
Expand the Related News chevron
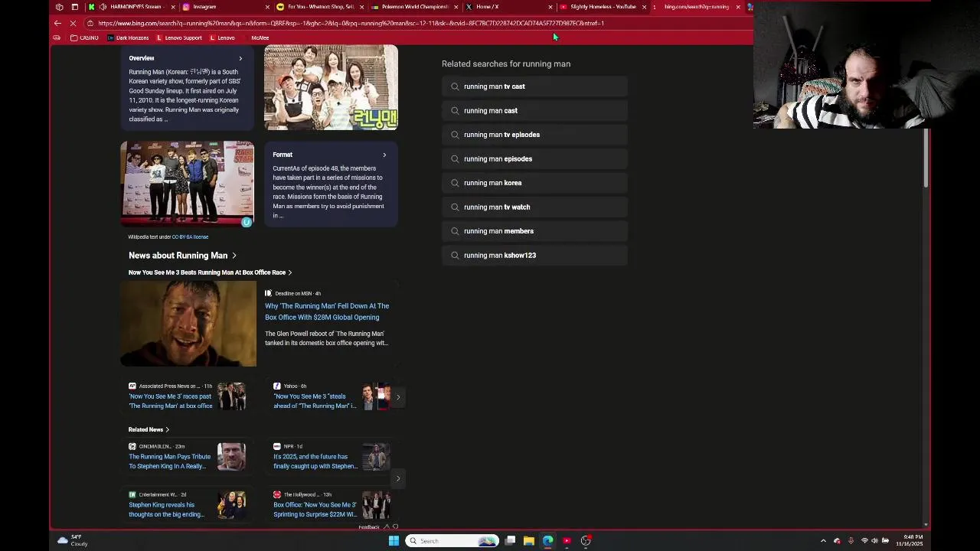click(x=167, y=430)
